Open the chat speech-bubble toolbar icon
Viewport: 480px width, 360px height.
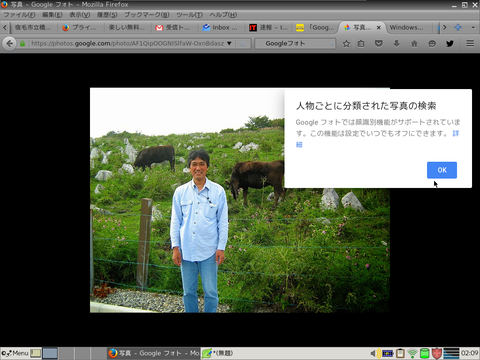tap(432, 44)
